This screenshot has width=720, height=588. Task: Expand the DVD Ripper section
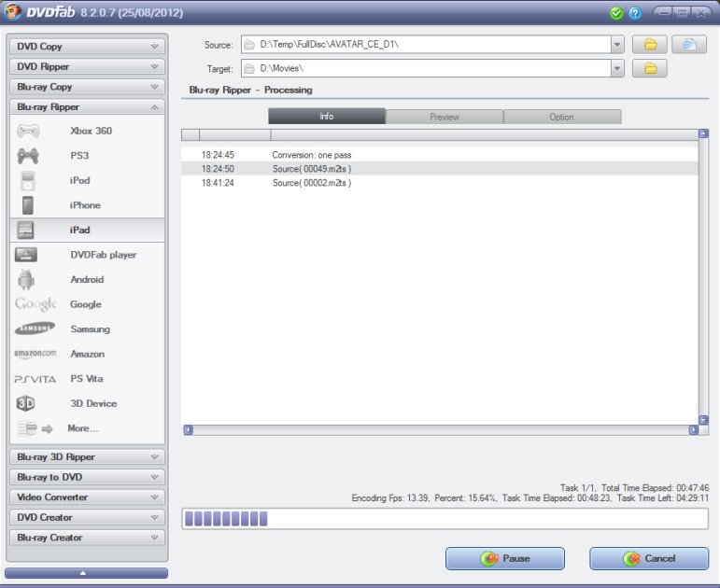pos(87,66)
